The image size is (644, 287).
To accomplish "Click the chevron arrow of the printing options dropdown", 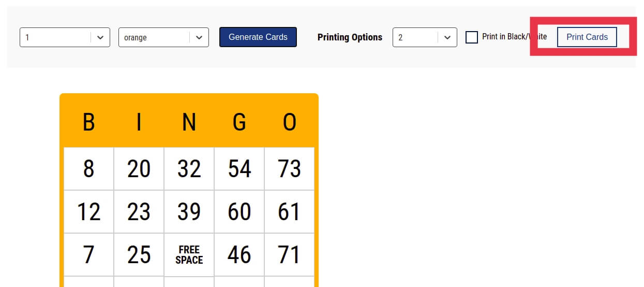I will tap(447, 37).
